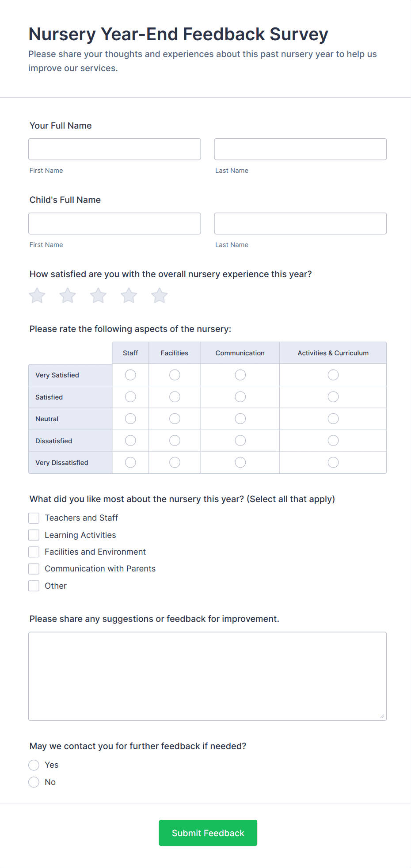
Task: Rate Activities & Curriculum as Satisfied
Action: point(333,397)
